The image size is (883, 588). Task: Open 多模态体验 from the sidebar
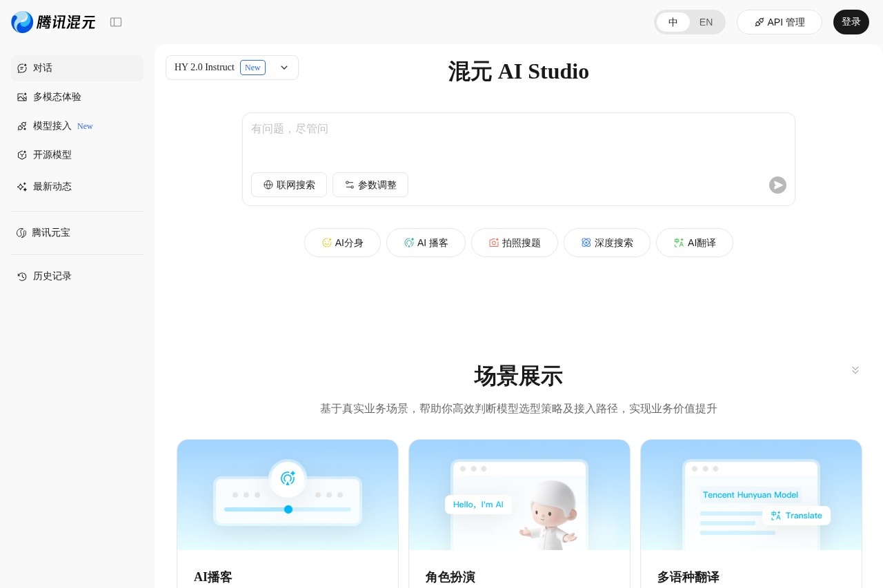click(57, 97)
